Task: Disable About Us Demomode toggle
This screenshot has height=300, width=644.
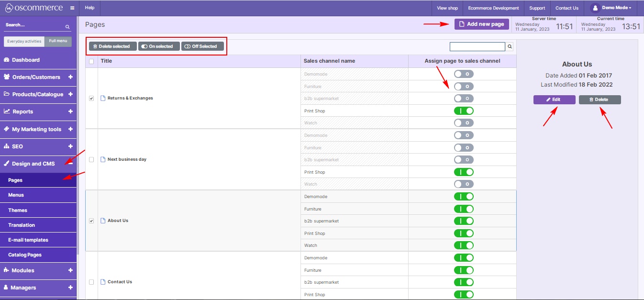Action: pos(464,197)
